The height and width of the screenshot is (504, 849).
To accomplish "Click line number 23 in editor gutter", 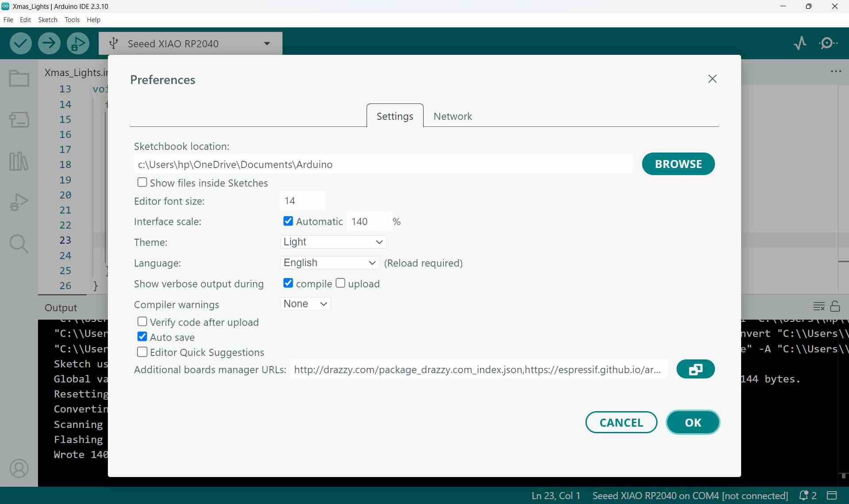I will [x=65, y=240].
